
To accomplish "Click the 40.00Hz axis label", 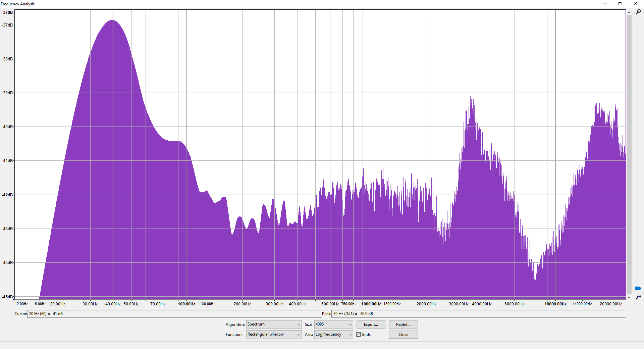I will (113, 304).
